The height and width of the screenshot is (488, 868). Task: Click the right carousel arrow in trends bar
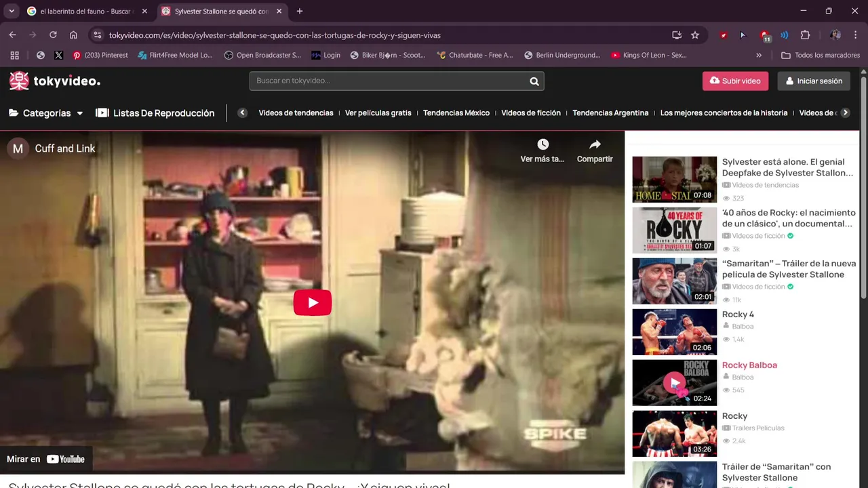[845, 113]
